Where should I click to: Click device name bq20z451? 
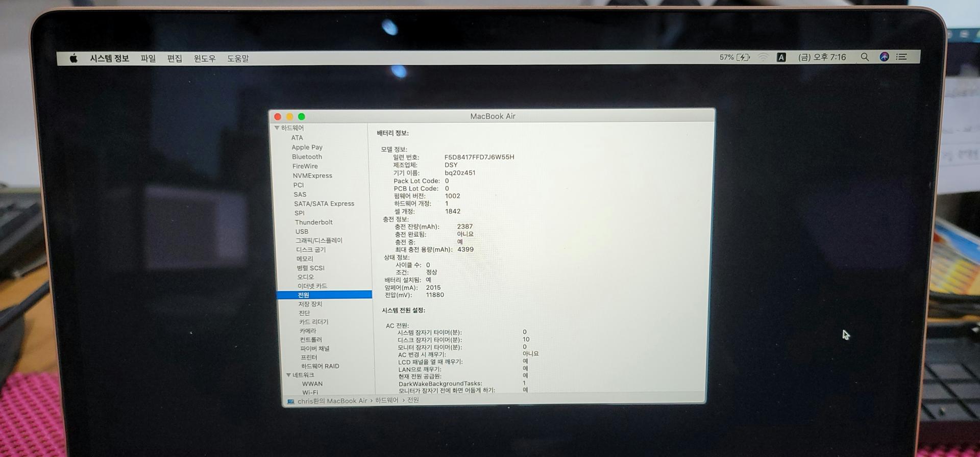460,173
